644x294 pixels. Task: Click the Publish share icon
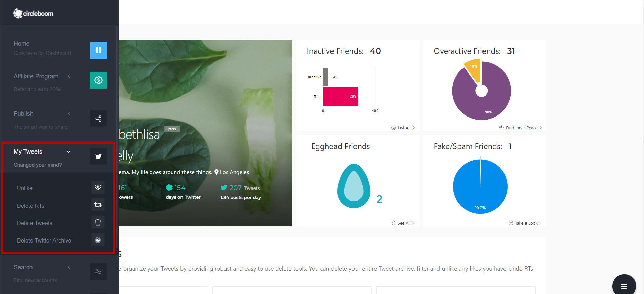(x=98, y=118)
